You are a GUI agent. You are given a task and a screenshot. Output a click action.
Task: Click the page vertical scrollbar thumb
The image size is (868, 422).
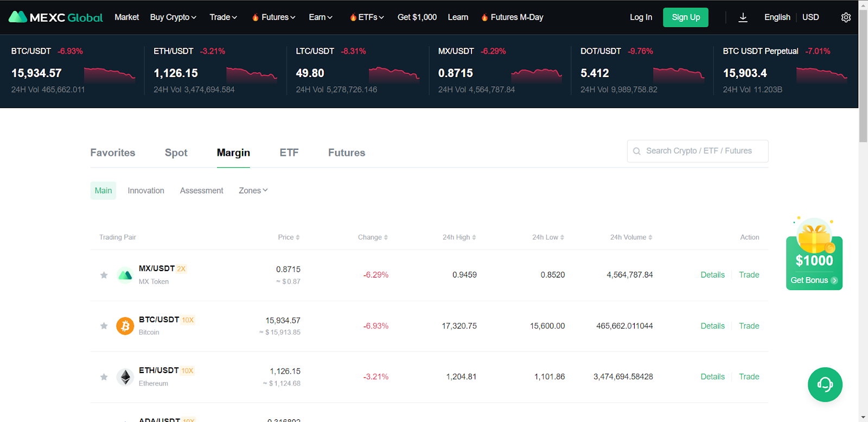(x=863, y=76)
